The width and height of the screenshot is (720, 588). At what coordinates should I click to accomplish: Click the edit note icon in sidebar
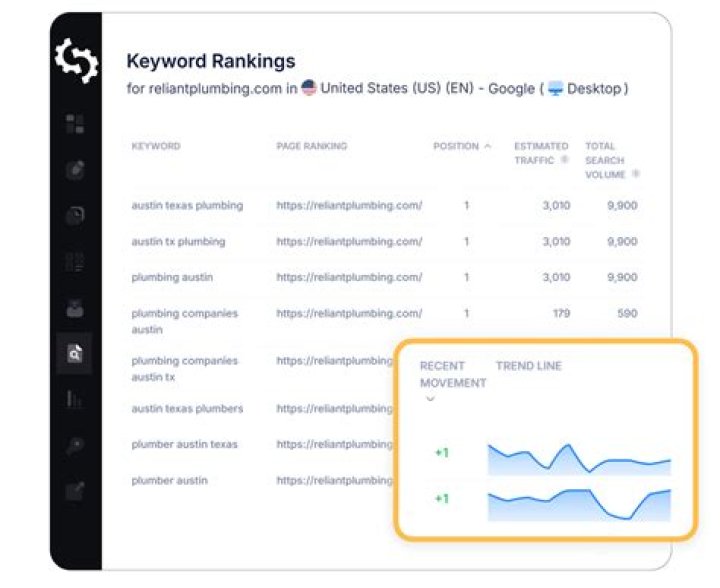(75, 491)
